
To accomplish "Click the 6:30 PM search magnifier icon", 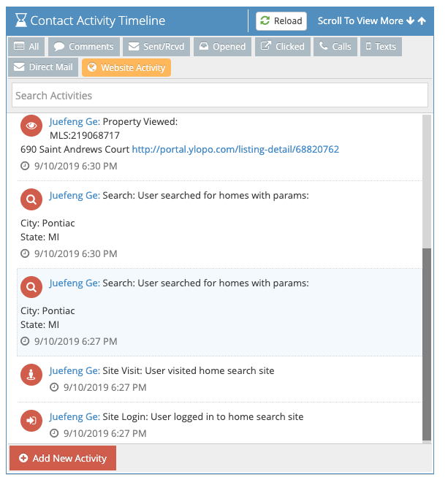I will click(x=31, y=199).
